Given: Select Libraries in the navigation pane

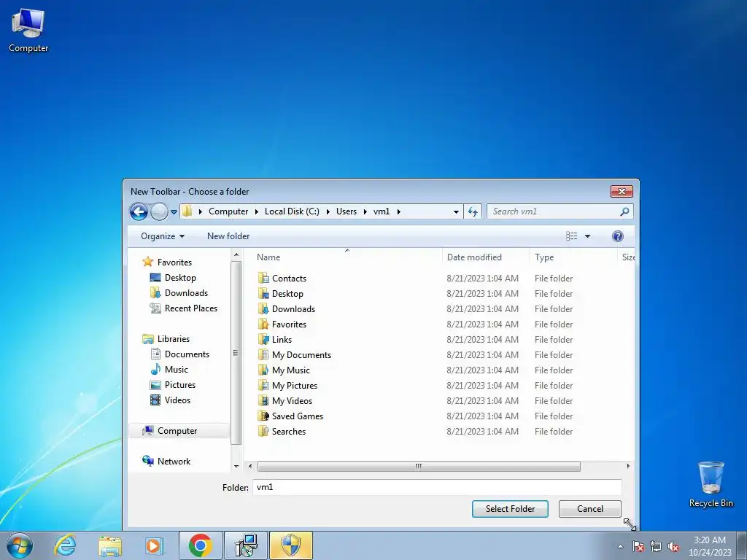Looking at the screenshot, I should [x=174, y=339].
